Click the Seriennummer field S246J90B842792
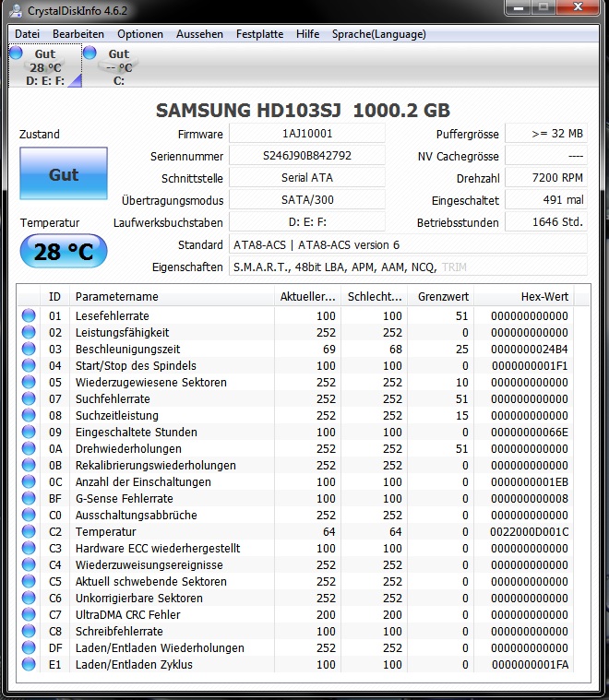609x700 pixels. 307,156
